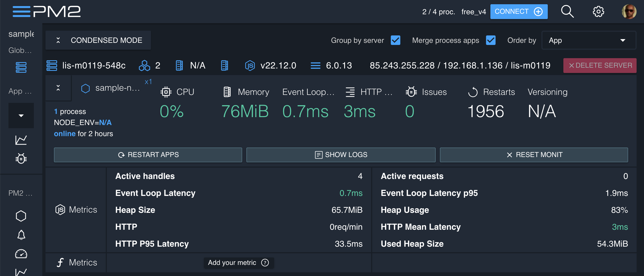
Task: Select the PM2 ... sidebar section
Action: click(21, 193)
